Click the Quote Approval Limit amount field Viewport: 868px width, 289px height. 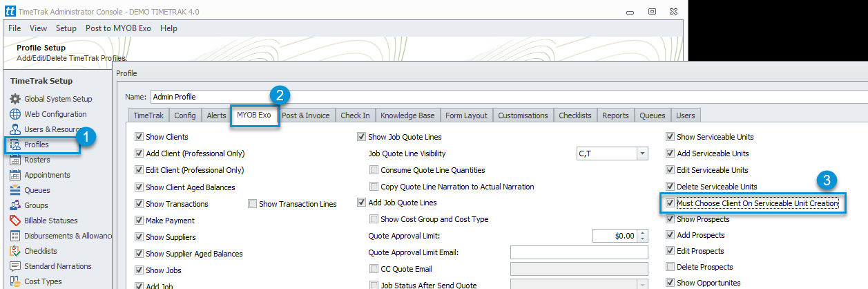click(615, 236)
